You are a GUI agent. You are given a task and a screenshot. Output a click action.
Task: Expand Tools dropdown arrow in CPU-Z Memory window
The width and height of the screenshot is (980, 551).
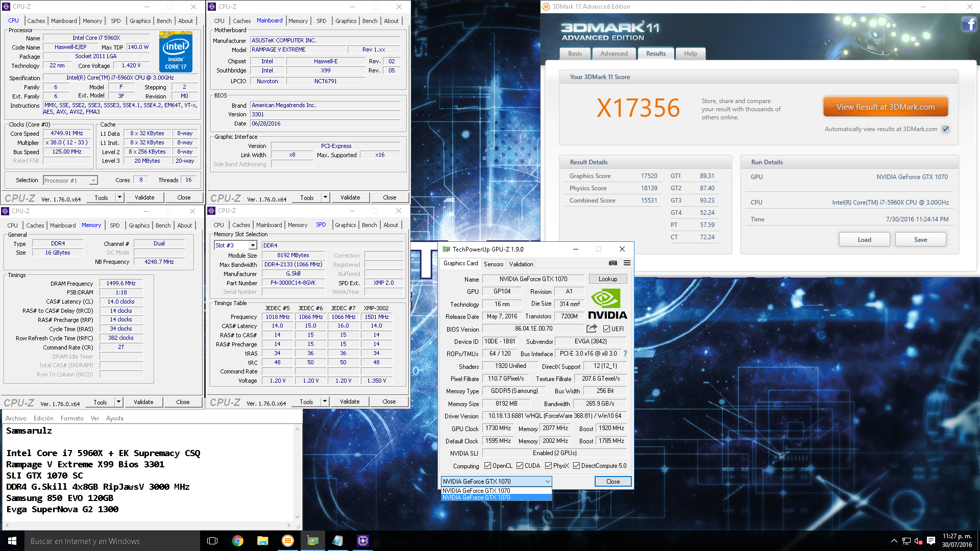pyautogui.click(x=118, y=402)
